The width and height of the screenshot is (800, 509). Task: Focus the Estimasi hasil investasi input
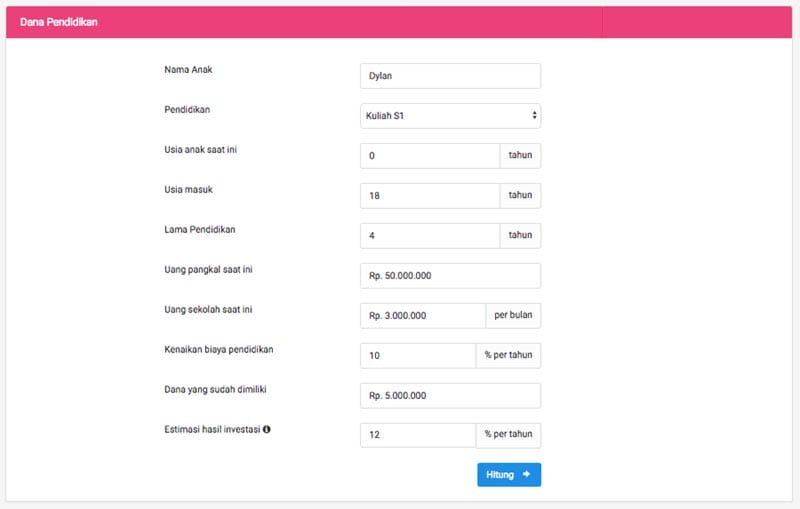pos(418,435)
